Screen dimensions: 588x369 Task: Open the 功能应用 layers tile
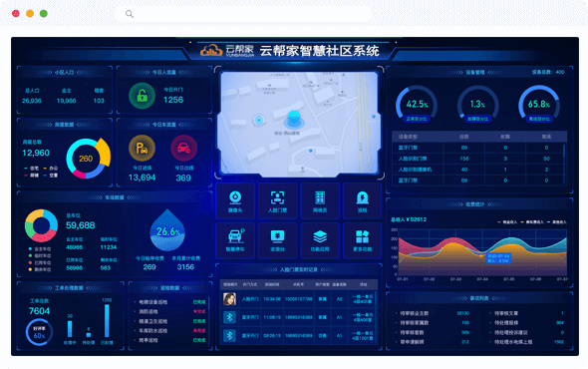(320, 240)
